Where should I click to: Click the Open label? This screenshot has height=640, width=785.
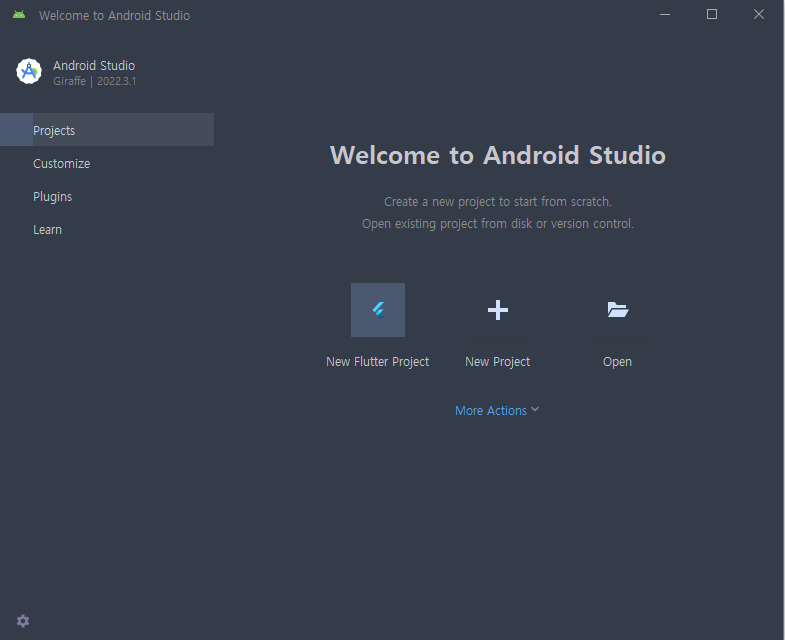click(617, 362)
